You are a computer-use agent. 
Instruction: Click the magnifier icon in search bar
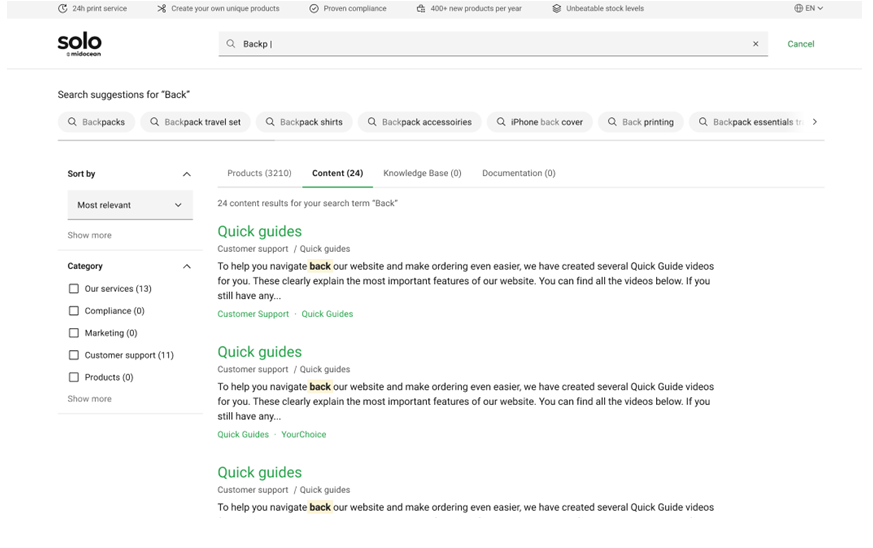pos(230,43)
